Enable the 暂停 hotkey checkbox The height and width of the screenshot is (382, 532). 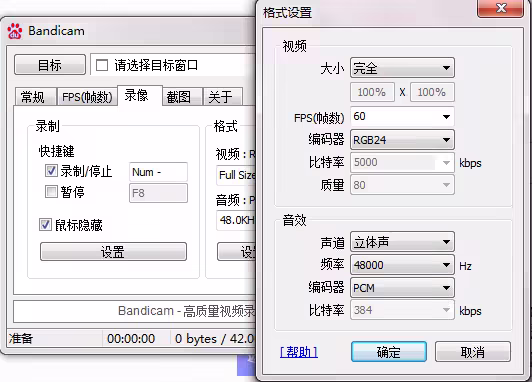(51, 192)
